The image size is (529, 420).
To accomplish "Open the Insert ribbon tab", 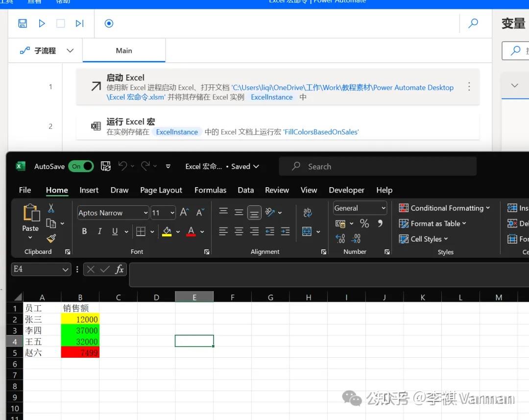I will (x=89, y=190).
